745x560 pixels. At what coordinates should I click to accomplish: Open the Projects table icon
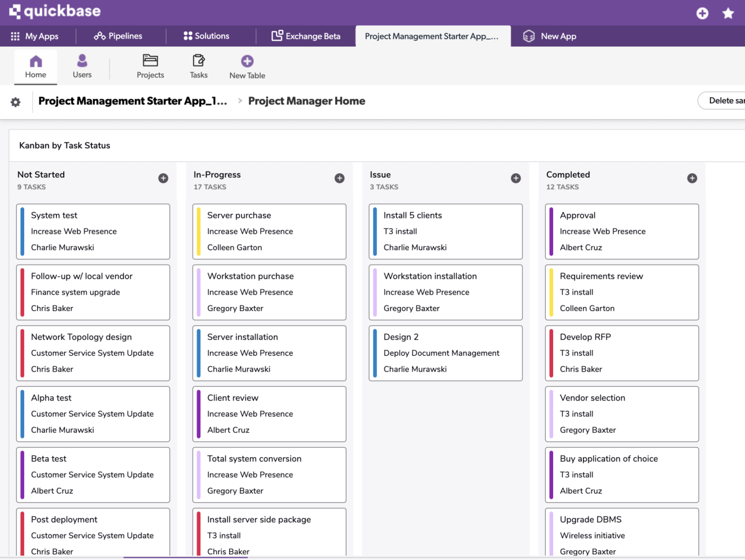(150, 61)
